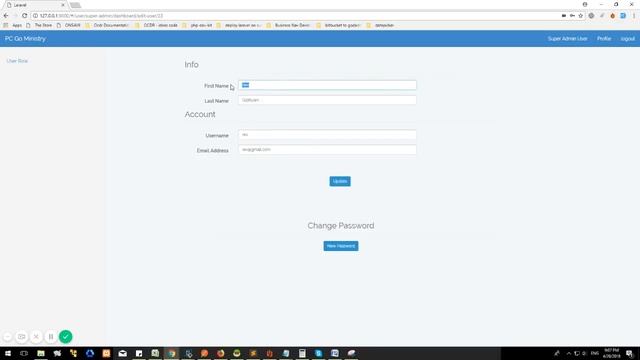Viewport: 640px width, 360px height.
Task: Open Chrome's three-dot menu
Action: (634, 16)
